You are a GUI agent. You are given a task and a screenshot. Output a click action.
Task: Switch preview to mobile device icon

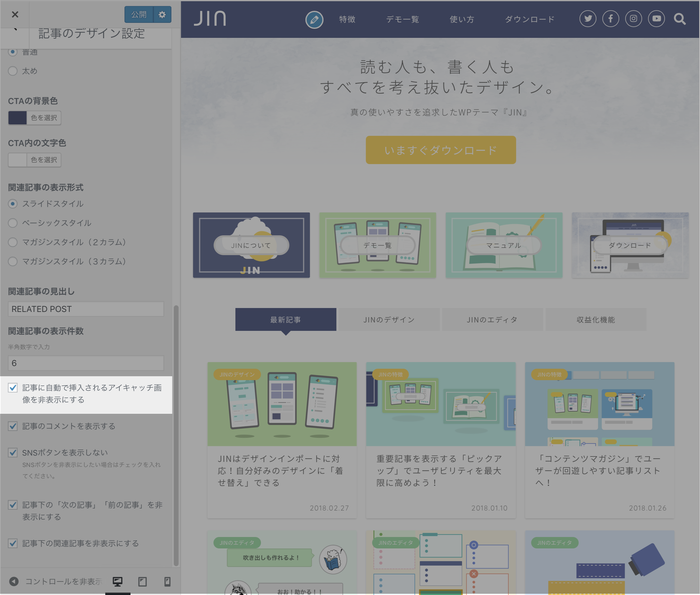[x=167, y=581]
